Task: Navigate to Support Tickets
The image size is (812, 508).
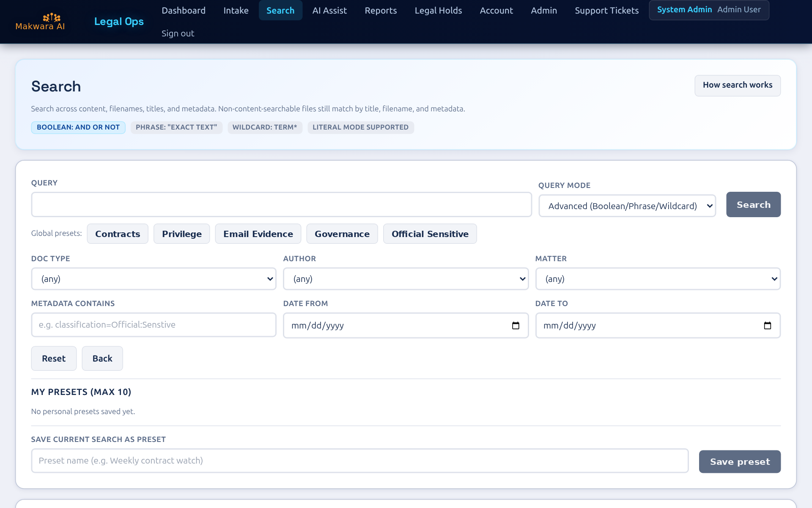Action: (x=606, y=11)
